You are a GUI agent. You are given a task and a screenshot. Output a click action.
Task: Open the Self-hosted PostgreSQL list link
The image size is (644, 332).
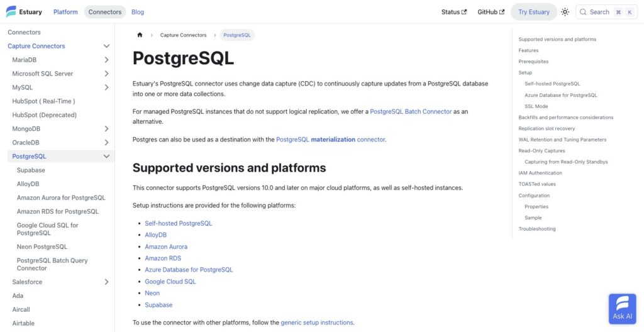178,223
